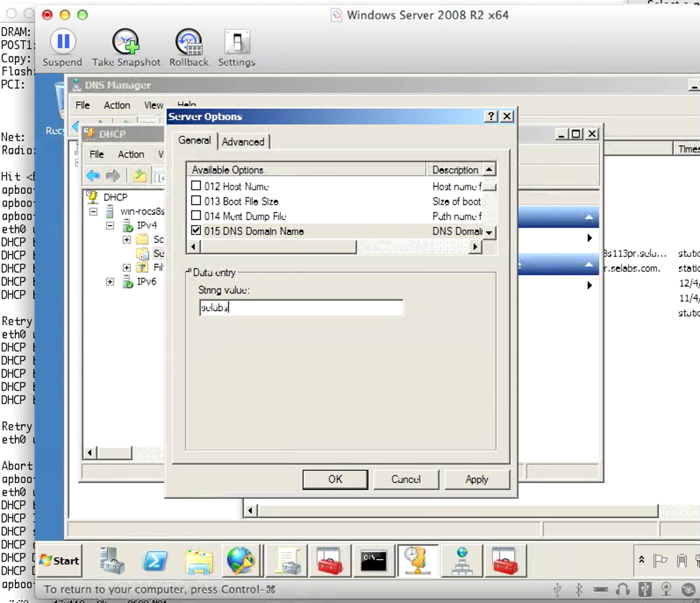Click the headphones icon in VM status bar

pyautogui.click(x=622, y=590)
